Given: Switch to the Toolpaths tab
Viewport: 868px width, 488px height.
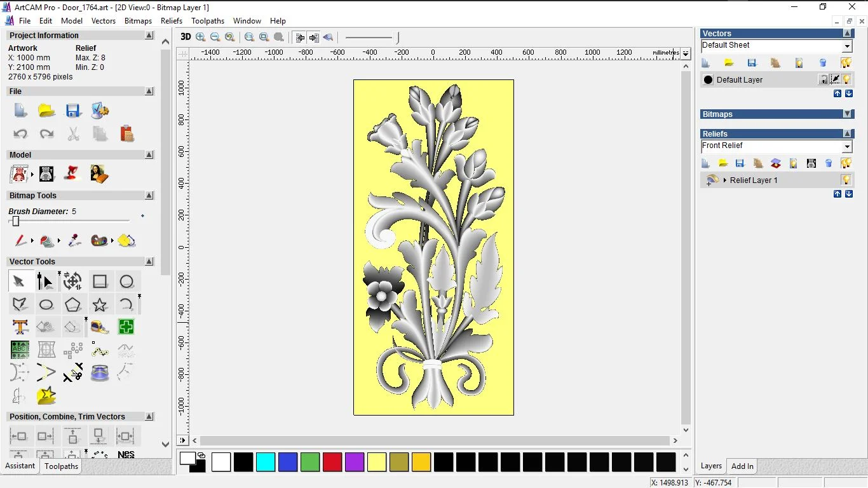Looking at the screenshot, I should click(x=61, y=466).
